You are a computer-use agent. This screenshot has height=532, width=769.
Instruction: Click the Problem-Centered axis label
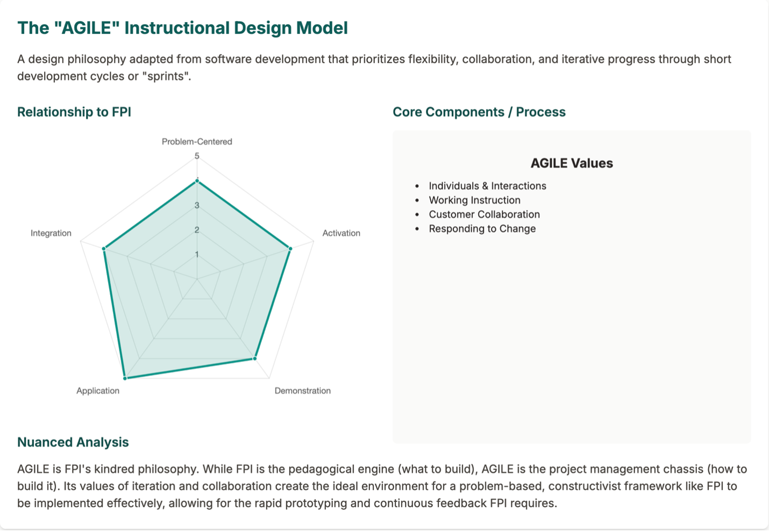[197, 141]
